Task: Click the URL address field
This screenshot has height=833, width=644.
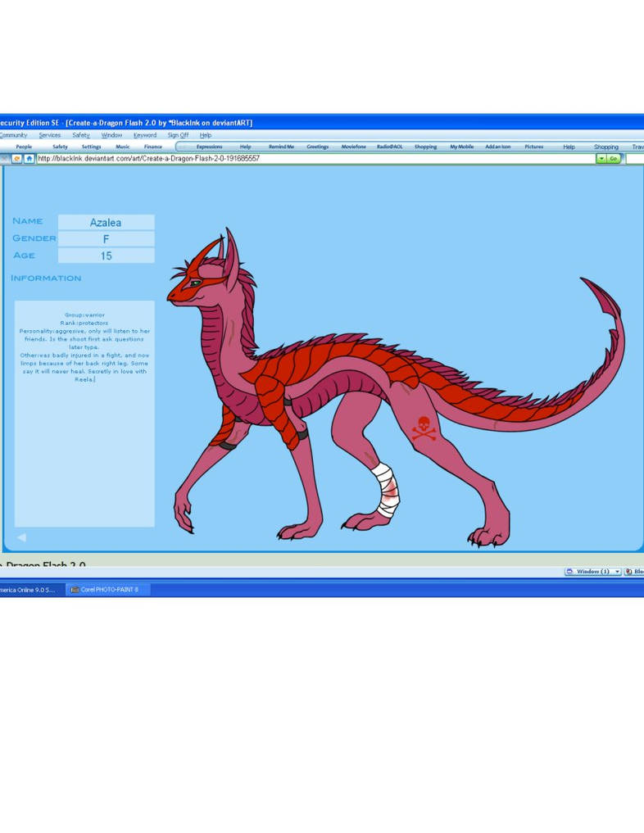Action: click(315, 159)
